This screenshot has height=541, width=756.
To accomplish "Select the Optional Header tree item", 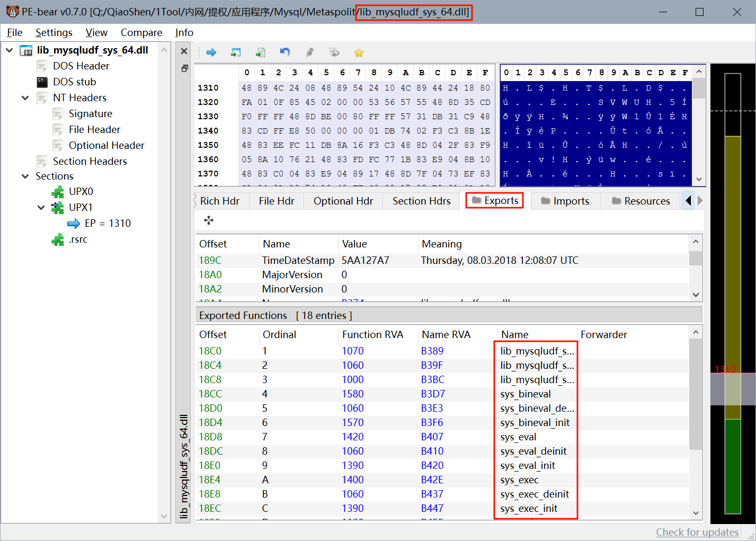I will tap(106, 146).
